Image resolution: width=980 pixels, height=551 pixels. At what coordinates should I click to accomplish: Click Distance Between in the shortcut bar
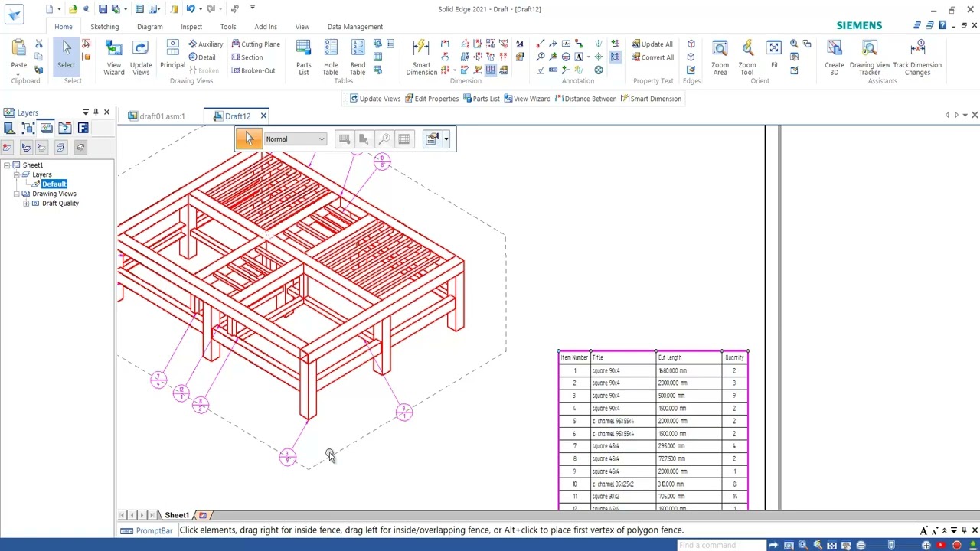click(x=585, y=99)
